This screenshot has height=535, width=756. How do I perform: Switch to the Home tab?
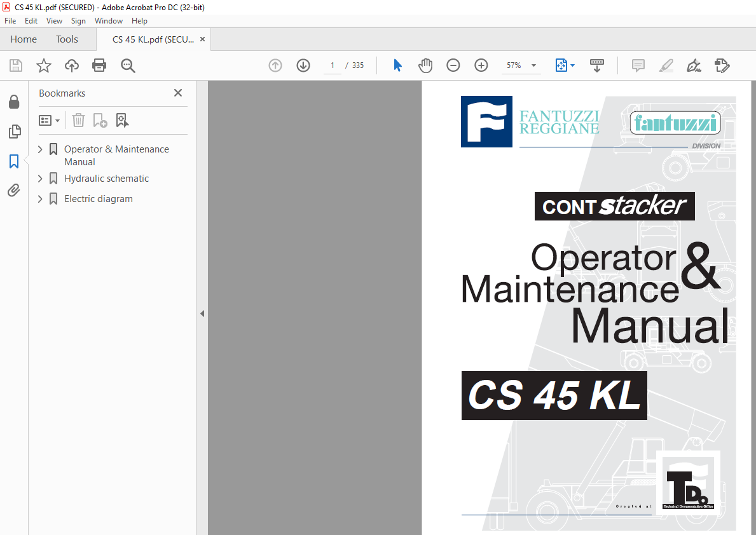point(24,39)
